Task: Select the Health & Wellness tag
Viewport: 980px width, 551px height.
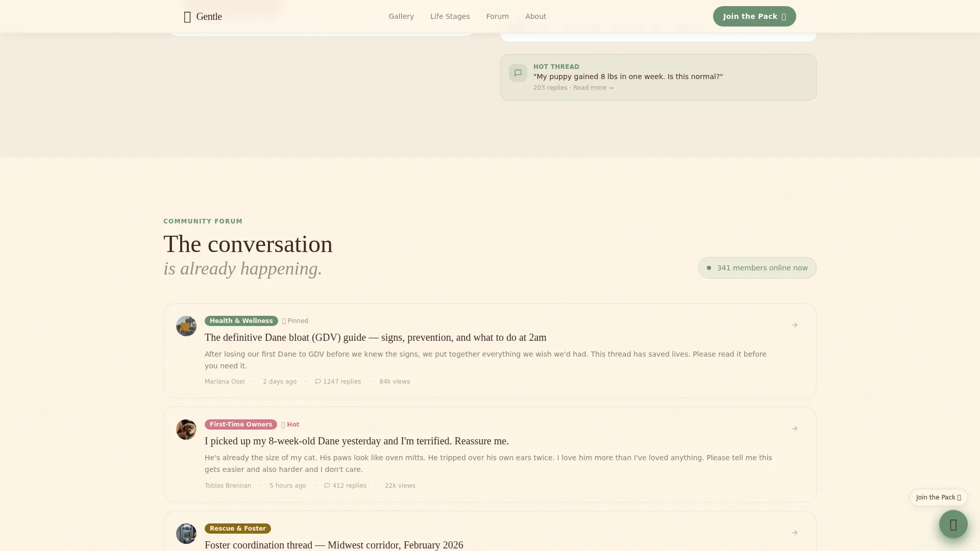Action: 241,321
